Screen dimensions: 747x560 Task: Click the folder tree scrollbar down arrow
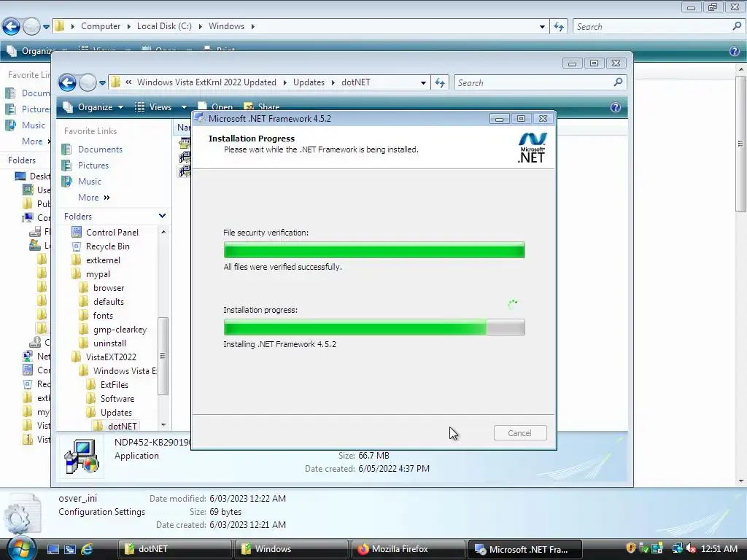click(x=163, y=425)
